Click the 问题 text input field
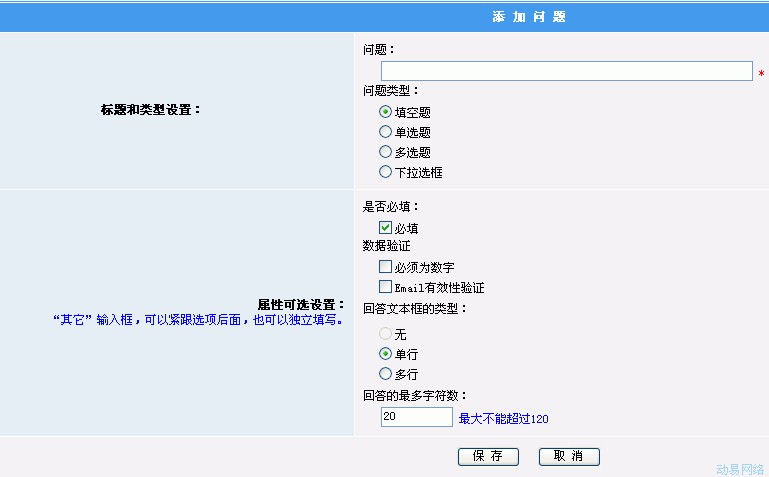The image size is (769, 477). click(566, 71)
